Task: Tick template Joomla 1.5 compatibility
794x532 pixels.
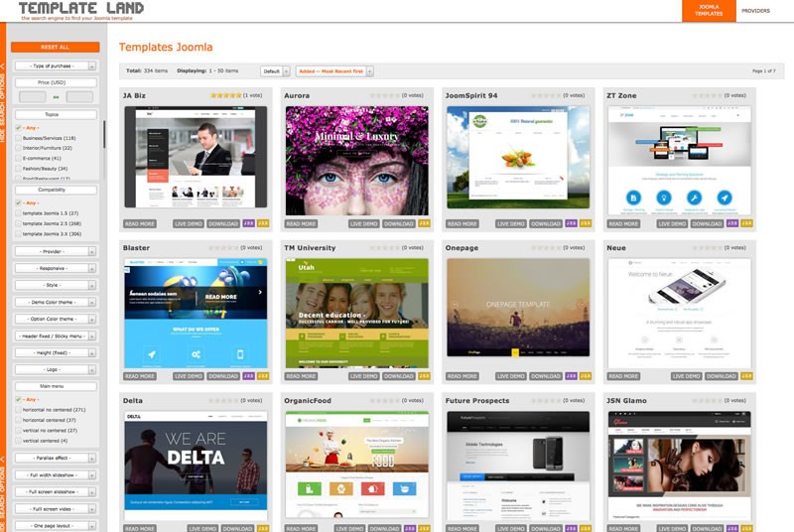Action: [18, 213]
